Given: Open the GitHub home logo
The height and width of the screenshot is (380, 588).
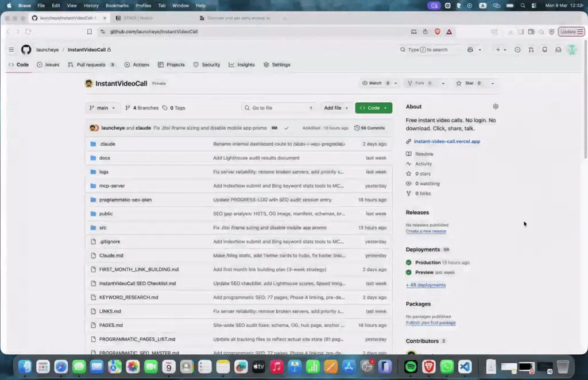Looking at the screenshot, I should [26, 49].
